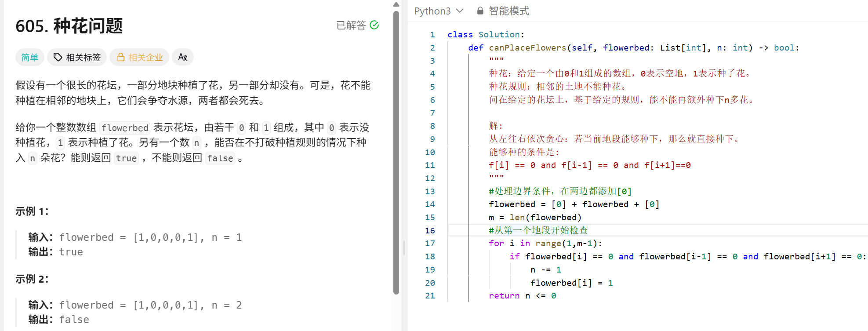Click the 'if flowerbed[i] == 0' condition line
The image size is (868, 331).
coord(688,257)
